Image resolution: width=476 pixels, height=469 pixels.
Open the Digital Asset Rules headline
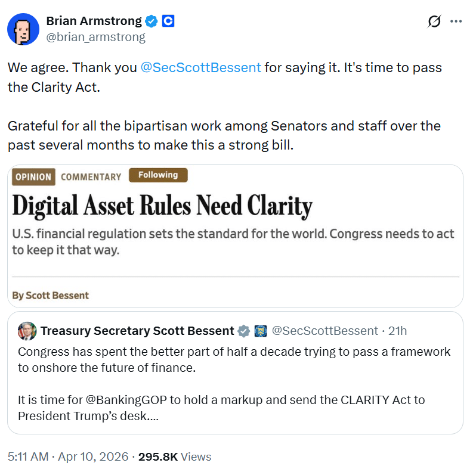tap(162, 206)
